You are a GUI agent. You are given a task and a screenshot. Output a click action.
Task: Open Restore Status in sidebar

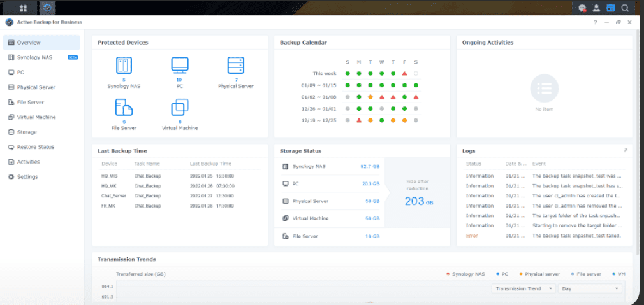pos(41,146)
